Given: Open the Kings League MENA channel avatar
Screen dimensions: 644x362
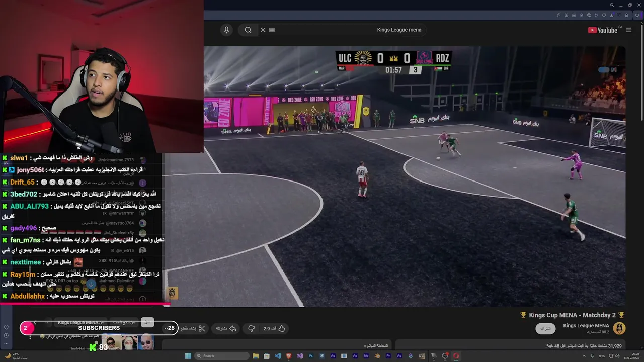Looking at the screenshot, I should click(x=619, y=328).
